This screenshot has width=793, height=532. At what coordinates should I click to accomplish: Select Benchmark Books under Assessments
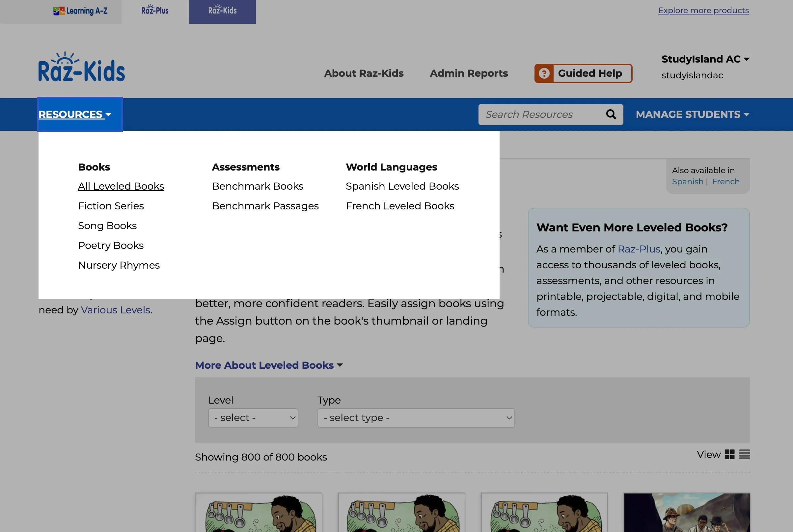click(x=258, y=186)
